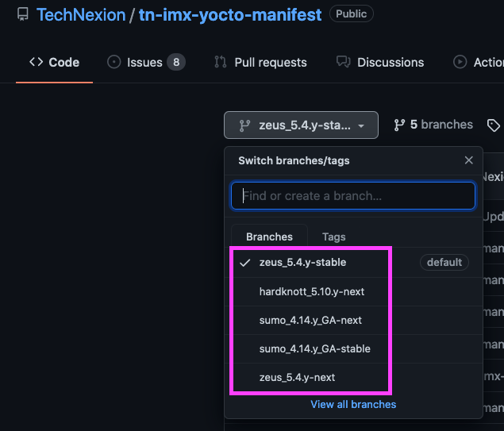Focus the Find or create a branch field
This screenshot has height=431, width=504.
coord(353,196)
